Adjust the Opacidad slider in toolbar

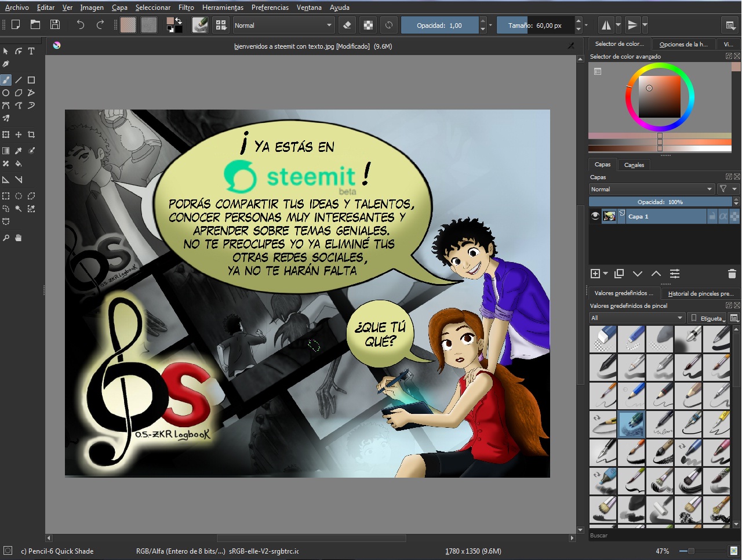(439, 25)
